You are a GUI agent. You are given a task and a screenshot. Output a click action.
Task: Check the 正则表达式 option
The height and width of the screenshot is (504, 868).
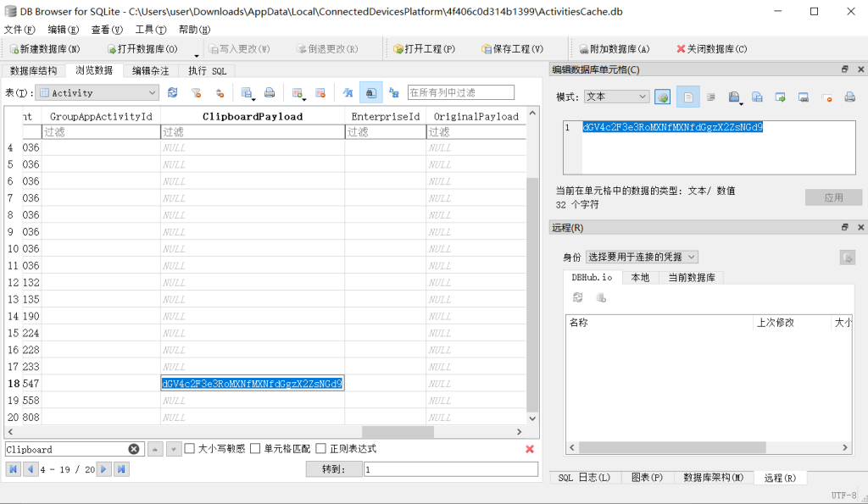[321, 449]
